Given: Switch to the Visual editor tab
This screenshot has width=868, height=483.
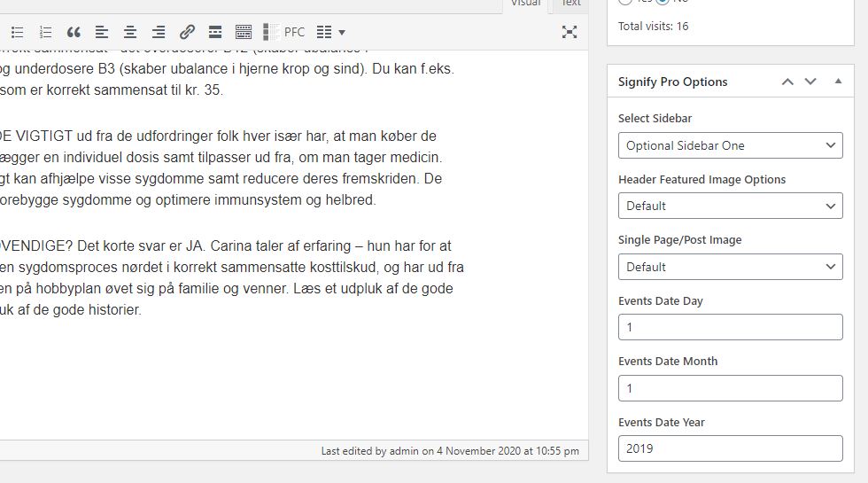Looking at the screenshot, I should [x=526, y=4].
